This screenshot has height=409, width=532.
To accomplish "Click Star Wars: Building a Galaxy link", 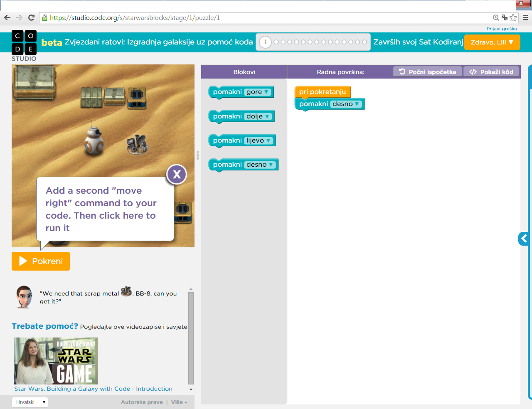I will tap(93, 389).
